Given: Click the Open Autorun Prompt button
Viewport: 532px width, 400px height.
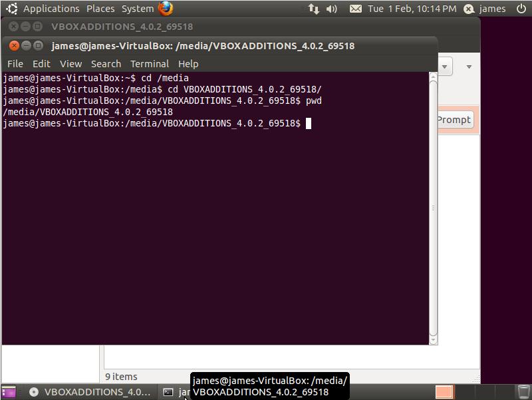Looking at the screenshot, I should [x=455, y=120].
